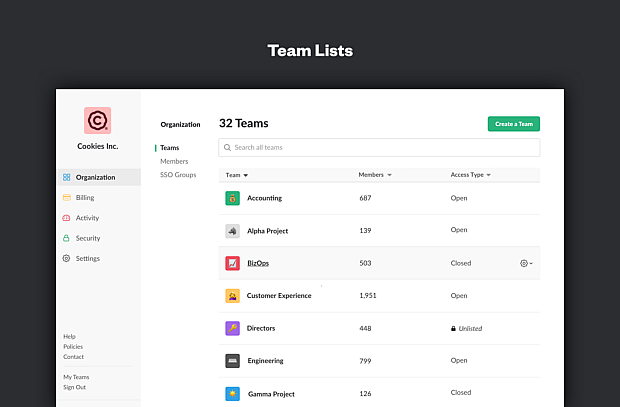
Task: Click the Create a Team button
Action: [x=514, y=124]
